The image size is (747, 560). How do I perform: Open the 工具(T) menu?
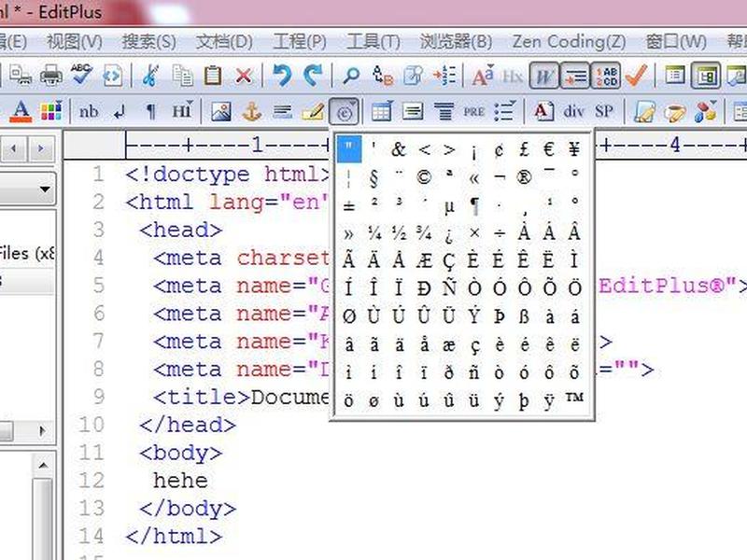click(373, 42)
